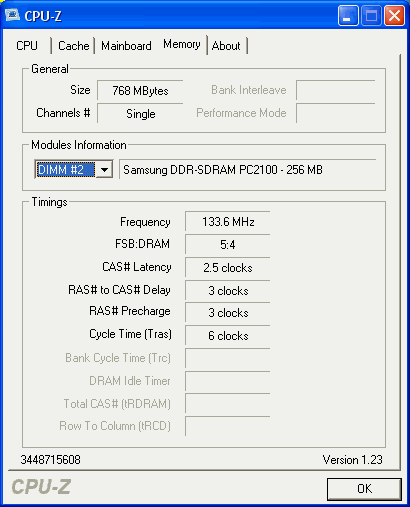
Task: Open the DIMM selector dropdown arrow
Action: coord(104,170)
